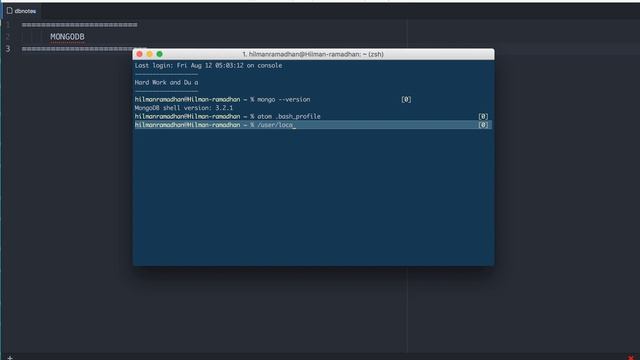Screen dimensions: 640x360
Task: Click line number 2 in editor gutter
Action: [x=8, y=37]
